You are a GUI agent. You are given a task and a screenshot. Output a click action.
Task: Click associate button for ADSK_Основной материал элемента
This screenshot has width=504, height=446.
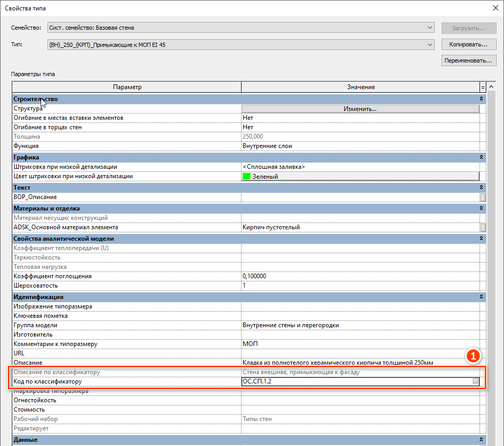tap(483, 228)
